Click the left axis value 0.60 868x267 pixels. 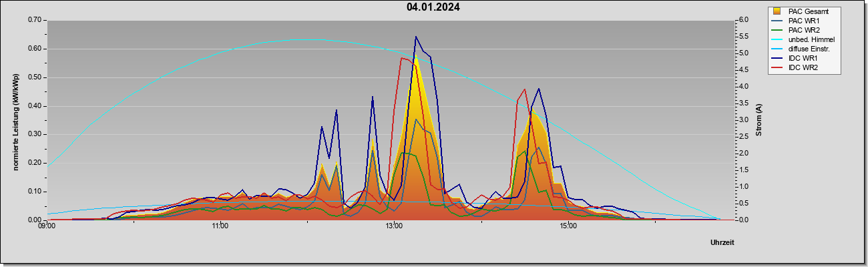tap(35, 49)
